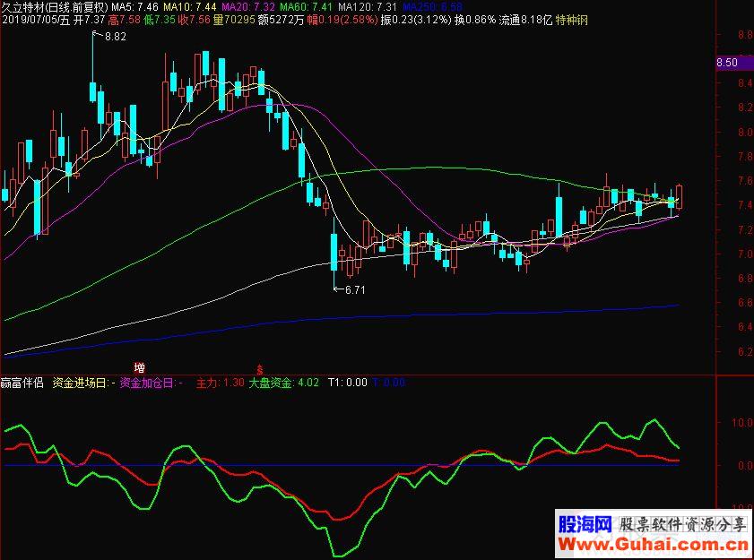Select the magenta MA20: 7.32 label
Viewport: 754px width, 560px height.
[248, 7]
